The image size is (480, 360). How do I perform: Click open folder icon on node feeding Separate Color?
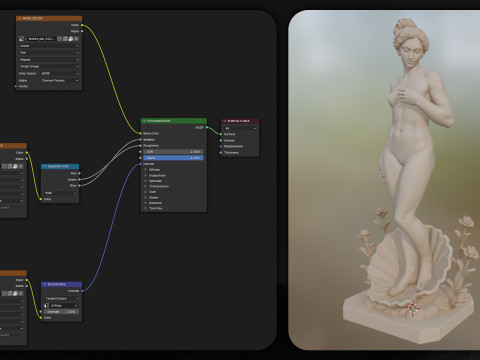(15, 166)
